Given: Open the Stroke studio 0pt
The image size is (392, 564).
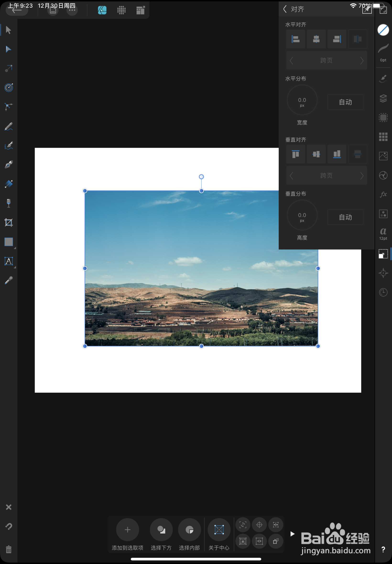Looking at the screenshot, I should click(383, 53).
